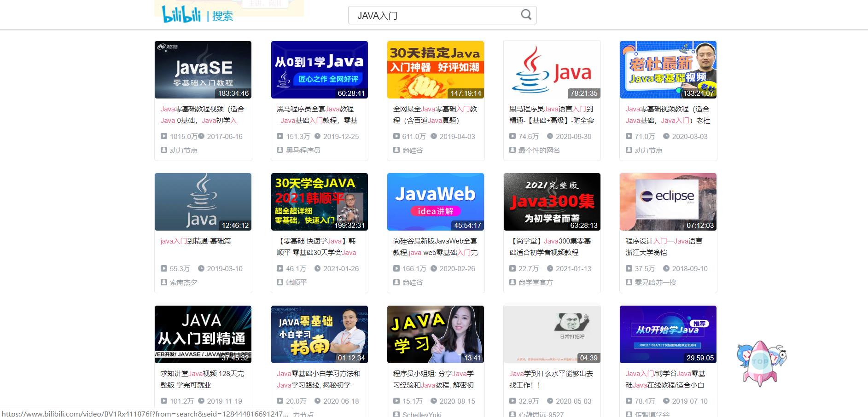Open uploader 动力节点 under the 老杜 video

pos(649,151)
